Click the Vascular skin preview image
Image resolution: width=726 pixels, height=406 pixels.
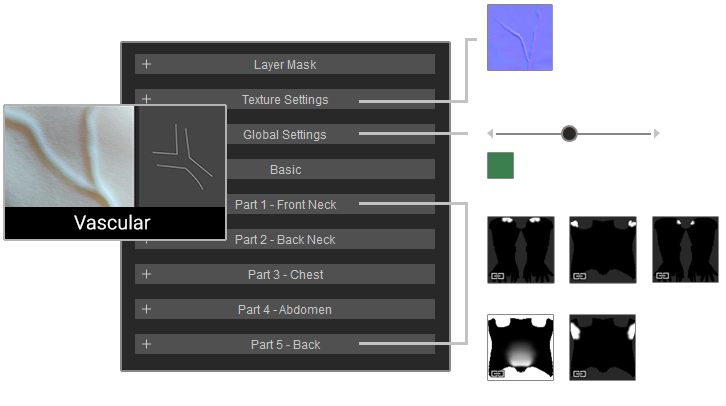pyautogui.click(x=69, y=157)
